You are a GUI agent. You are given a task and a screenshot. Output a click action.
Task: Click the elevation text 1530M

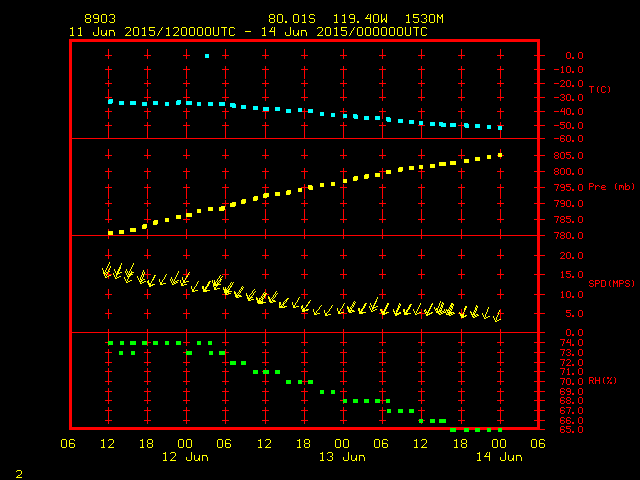(x=424, y=19)
